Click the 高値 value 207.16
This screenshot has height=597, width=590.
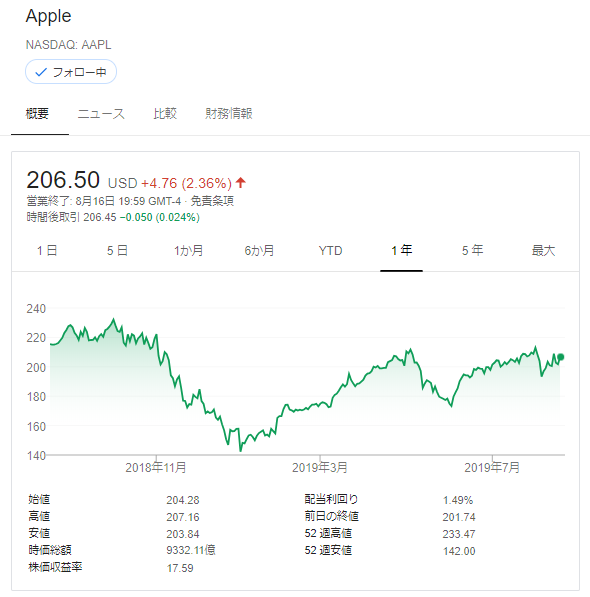(183, 517)
